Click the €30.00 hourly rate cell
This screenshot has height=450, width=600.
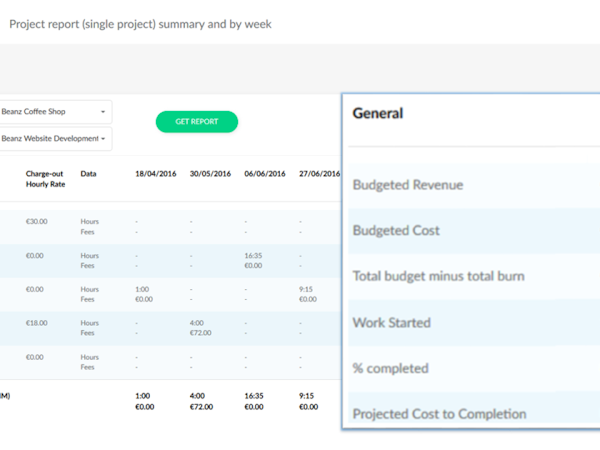(x=37, y=221)
